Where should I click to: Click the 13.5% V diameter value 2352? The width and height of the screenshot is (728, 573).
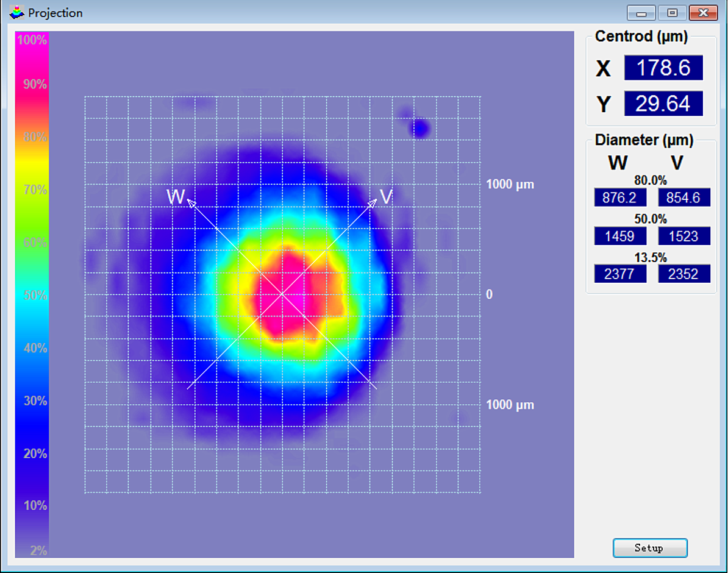pyautogui.click(x=684, y=274)
